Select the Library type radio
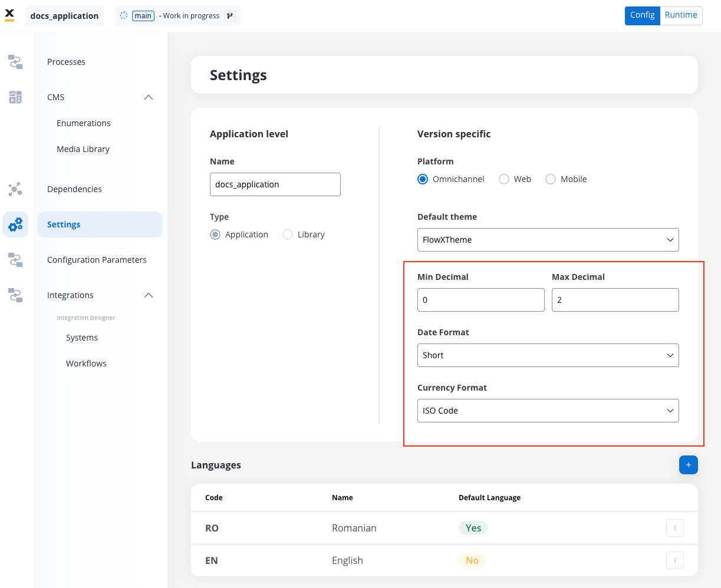Image resolution: width=721 pixels, height=588 pixels. coord(288,234)
